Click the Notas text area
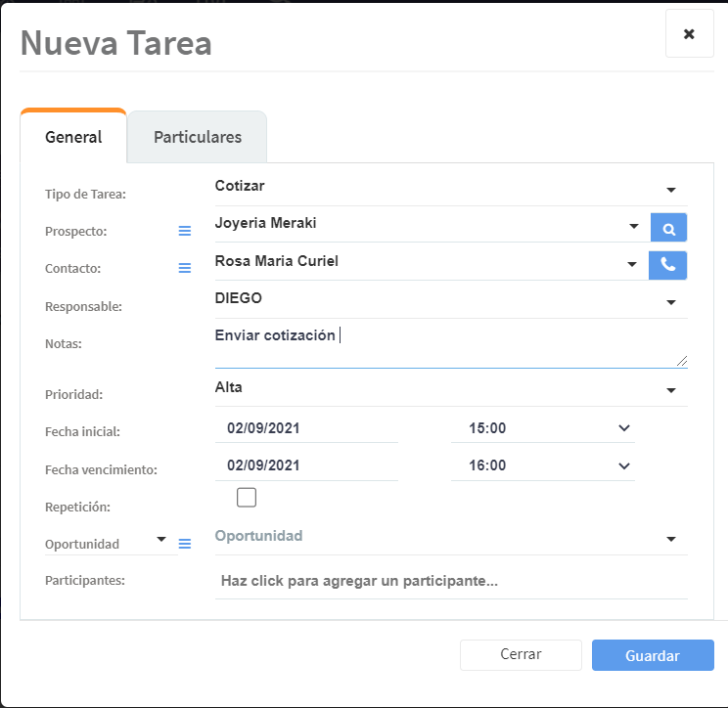The width and height of the screenshot is (728, 708). tap(450, 346)
